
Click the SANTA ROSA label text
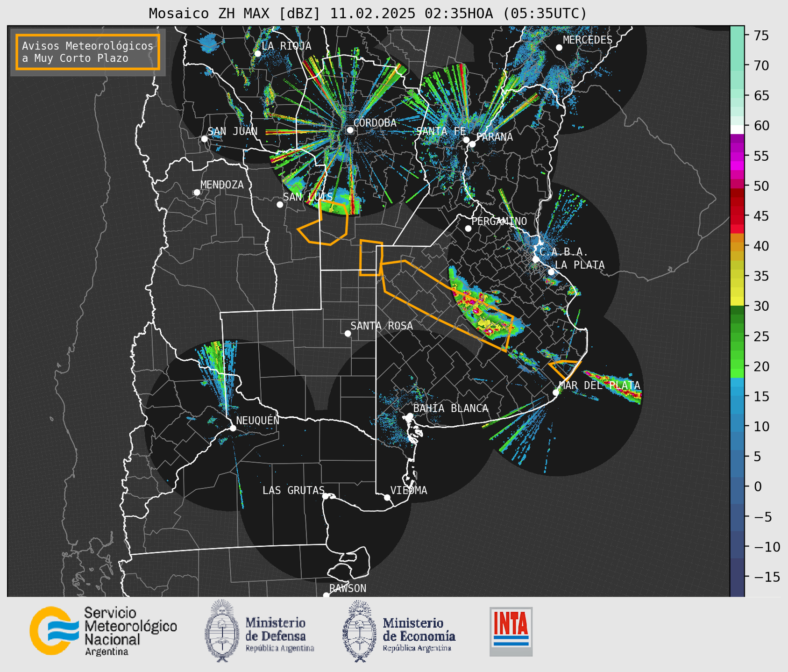click(382, 326)
